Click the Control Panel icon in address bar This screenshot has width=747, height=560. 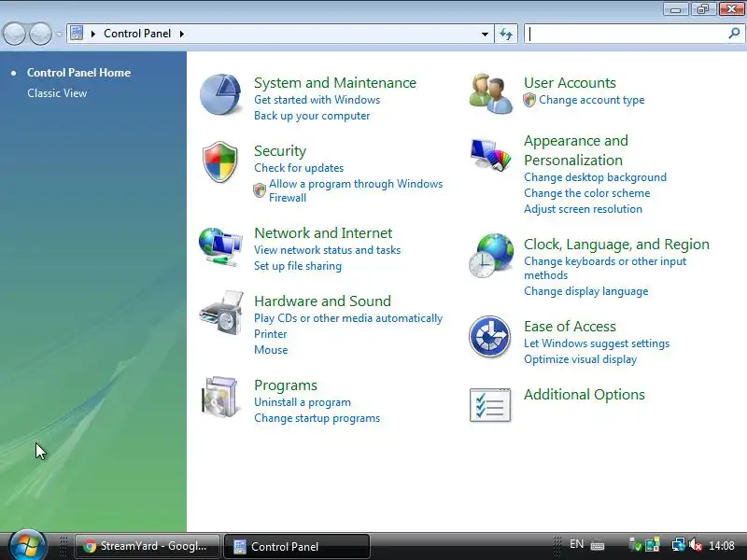tap(77, 34)
